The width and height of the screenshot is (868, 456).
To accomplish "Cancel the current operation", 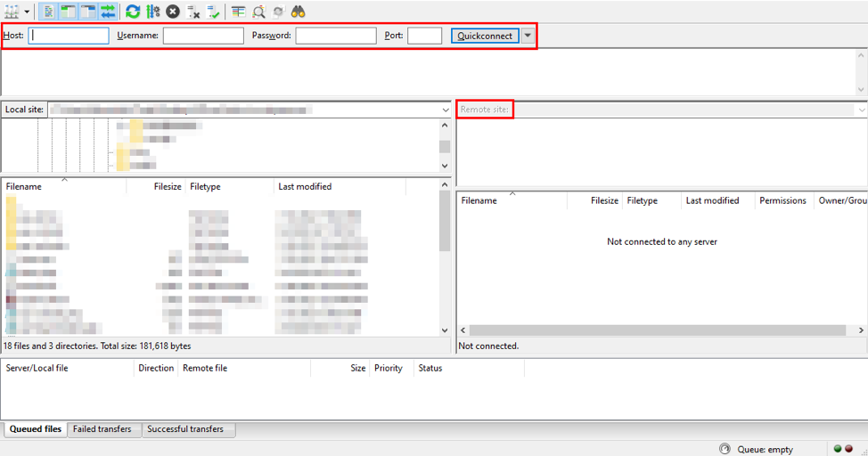I will tap(173, 12).
